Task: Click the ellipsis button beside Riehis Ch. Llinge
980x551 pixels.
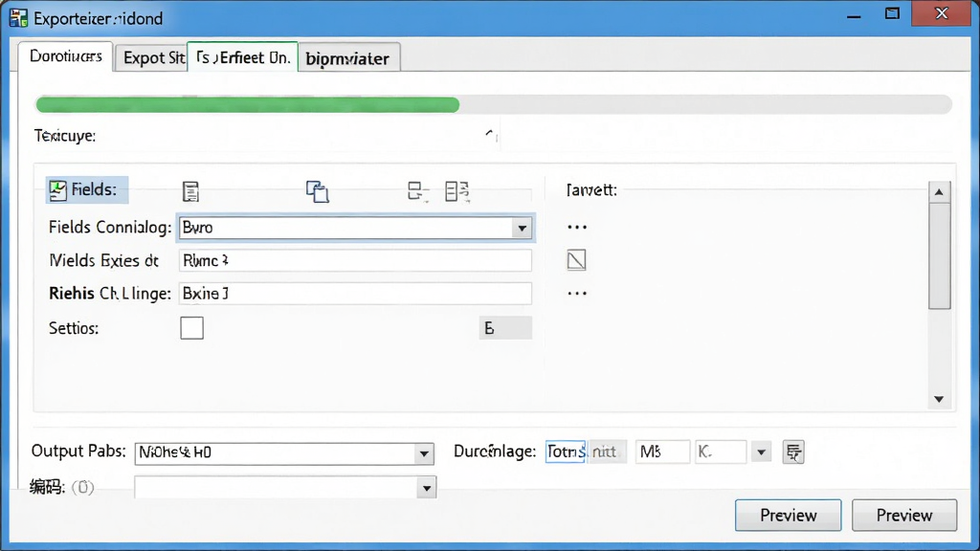Action: pos(577,293)
